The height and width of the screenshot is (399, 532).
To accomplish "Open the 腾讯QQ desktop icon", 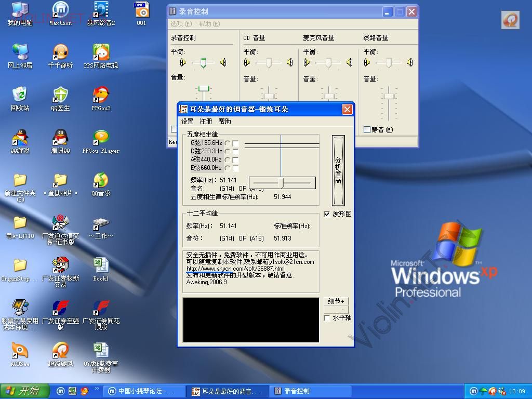I will [x=60, y=141].
